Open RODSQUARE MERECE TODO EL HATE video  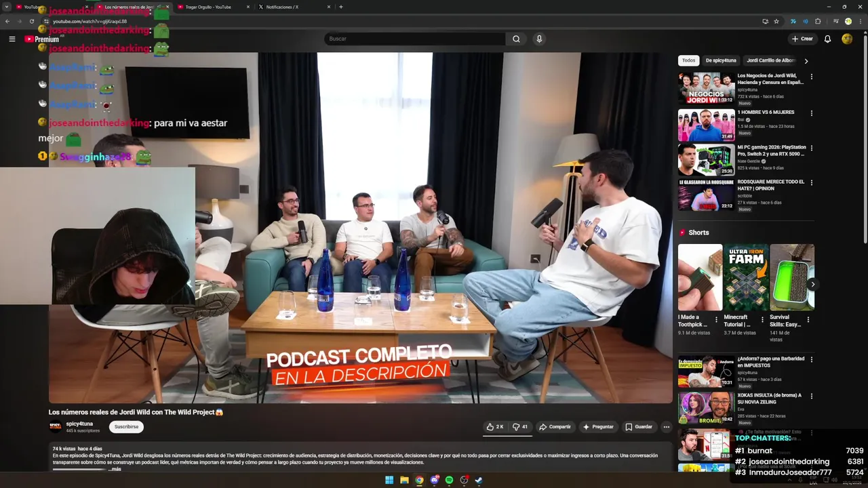[x=706, y=195]
